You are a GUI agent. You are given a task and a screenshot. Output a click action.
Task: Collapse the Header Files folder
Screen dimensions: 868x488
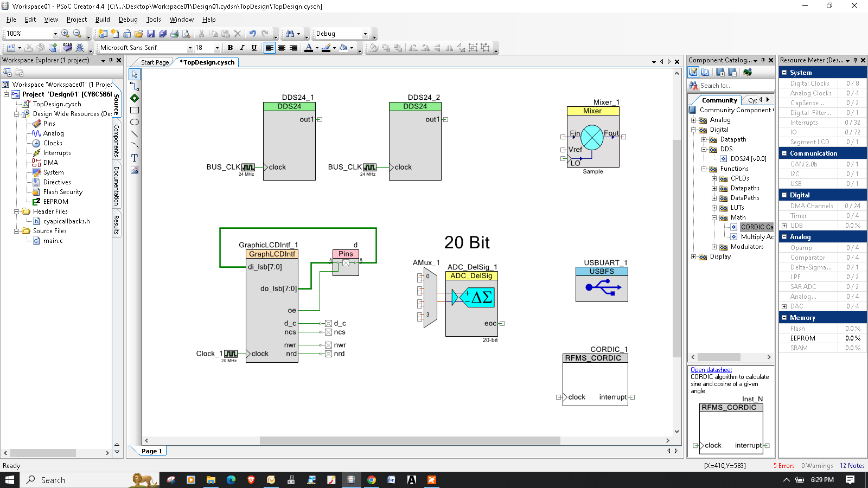click(16, 211)
